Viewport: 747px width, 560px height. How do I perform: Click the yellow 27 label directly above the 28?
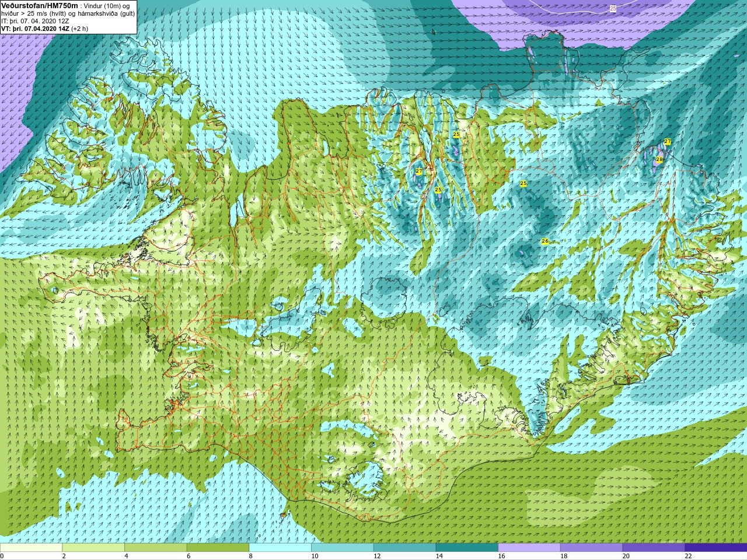point(668,142)
